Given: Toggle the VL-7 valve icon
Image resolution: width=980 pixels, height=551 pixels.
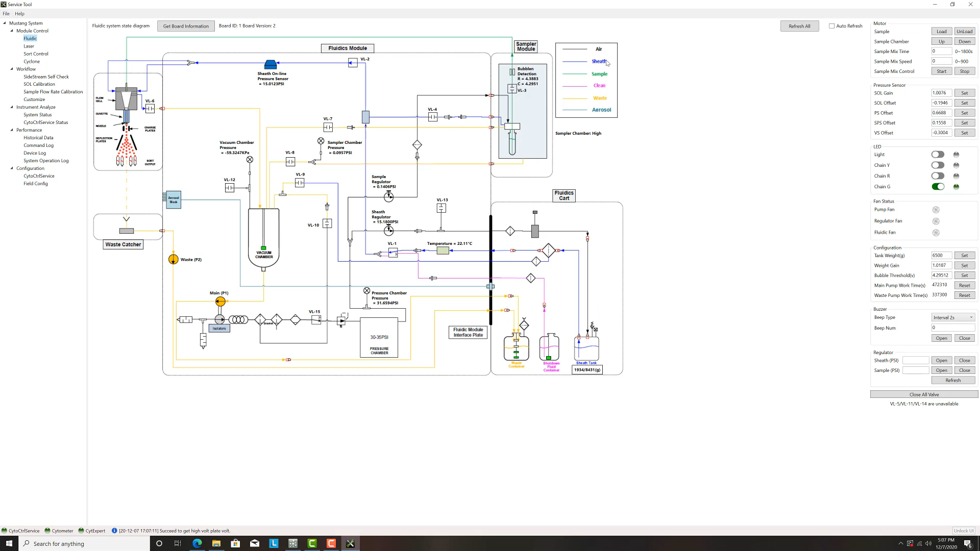Looking at the screenshot, I should tap(328, 127).
